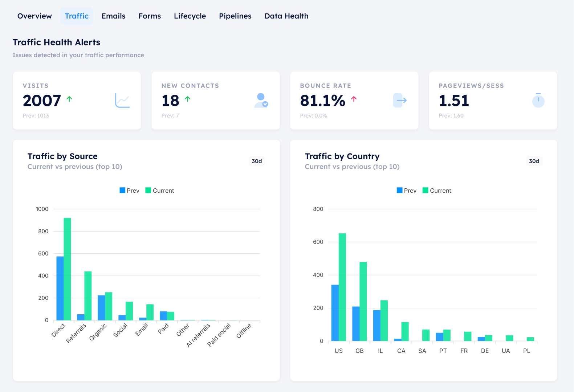Click the green GB current bar in country chart
This screenshot has width=574, height=392.
click(363, 301)
